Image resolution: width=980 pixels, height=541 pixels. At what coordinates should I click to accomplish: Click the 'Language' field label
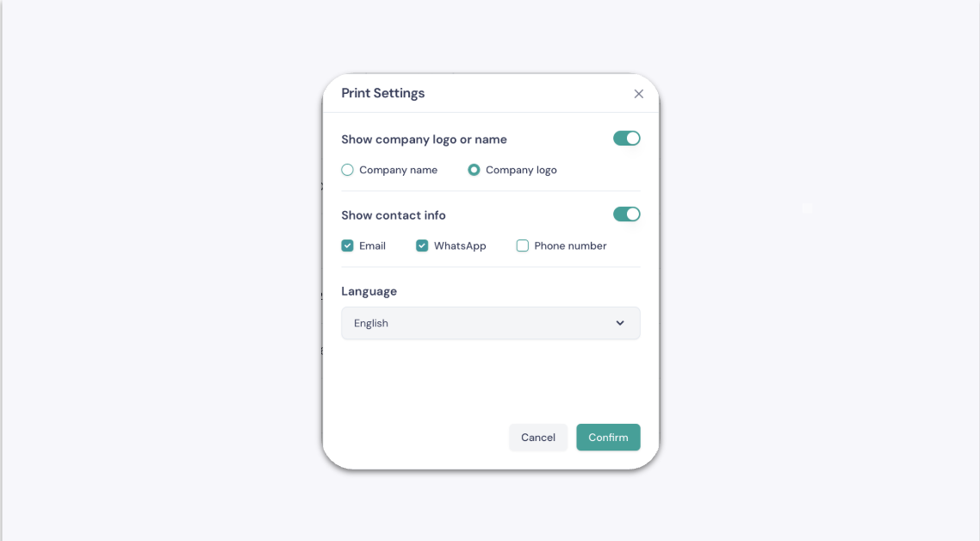click(x=369, y=291)
